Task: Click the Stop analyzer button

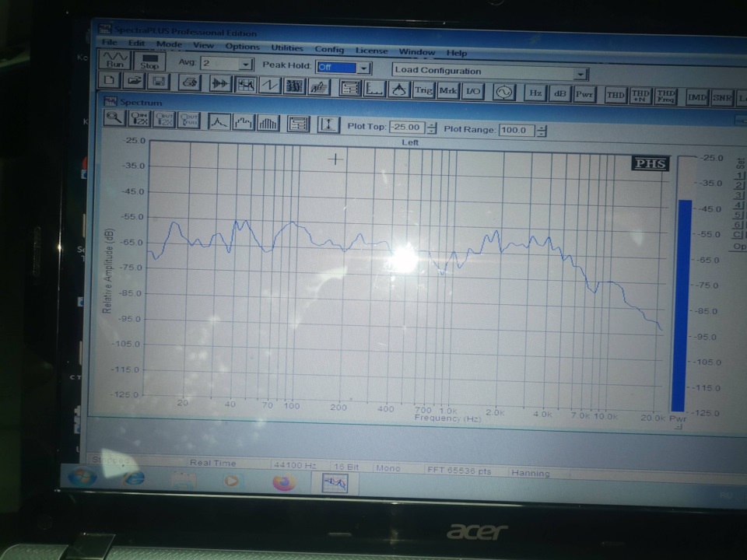Action: [x=149, y=61]
